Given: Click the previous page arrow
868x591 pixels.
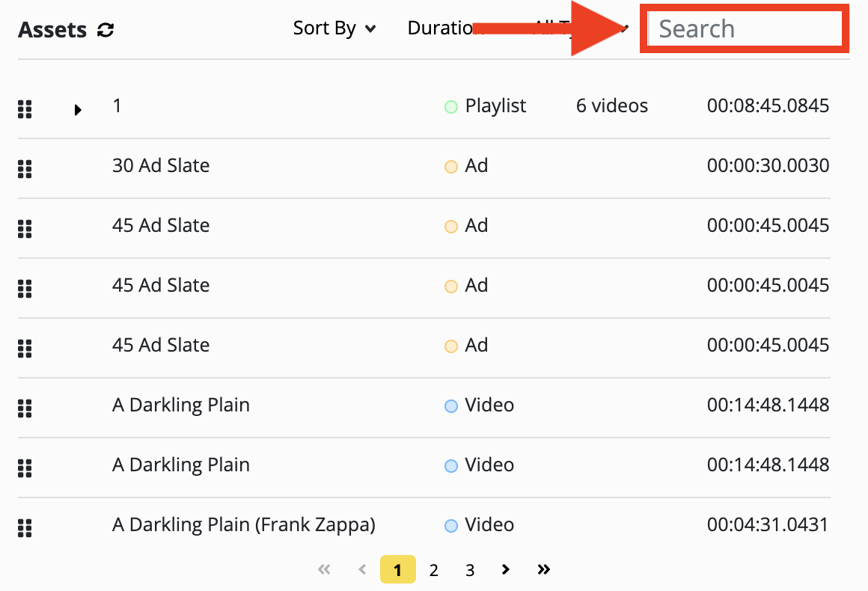Looking at the screenshot, I should click(x=363, y=569).
